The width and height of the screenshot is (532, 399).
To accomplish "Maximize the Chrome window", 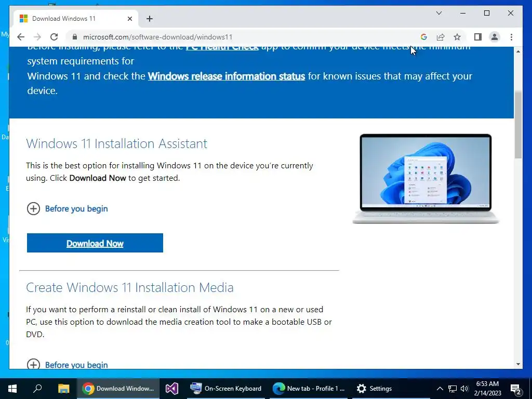I will click(486, 13).
